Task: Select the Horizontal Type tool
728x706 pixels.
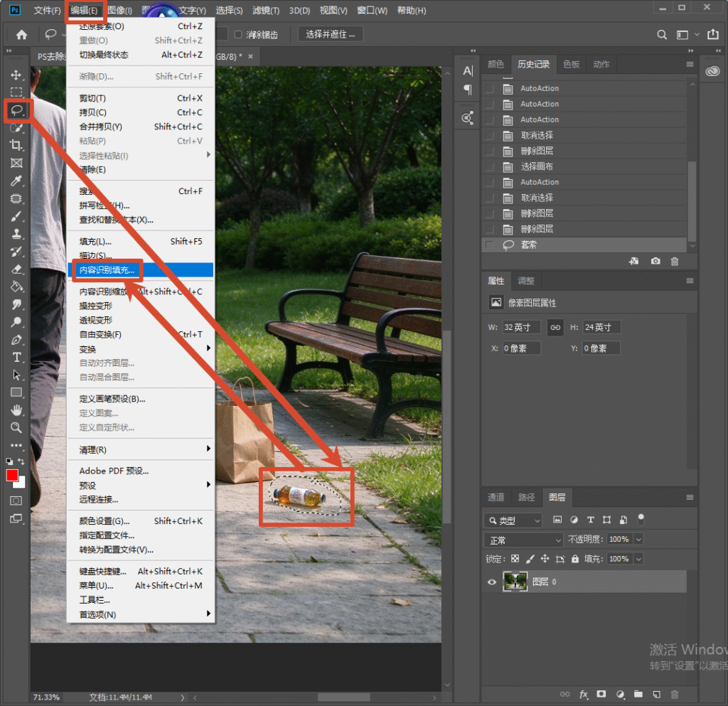Action: pyautogui.click(x=16, y=358)
